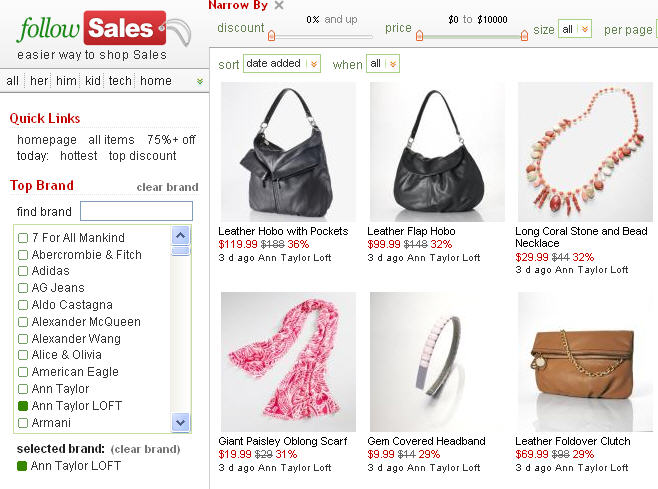Open the 'when' filter dropdown
The height and width of the screenshot is (489, 658).
click(x=383, y=64)
